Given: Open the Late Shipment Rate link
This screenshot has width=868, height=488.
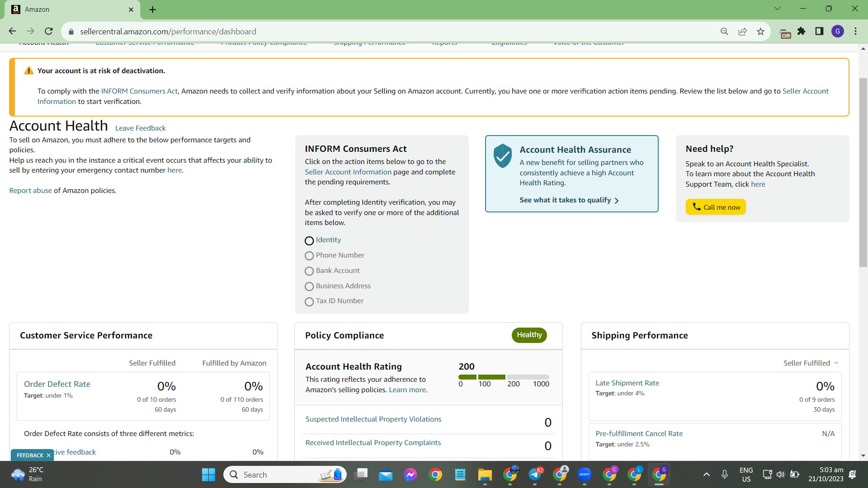Looking at the screenshot, I should click(627, 383).
